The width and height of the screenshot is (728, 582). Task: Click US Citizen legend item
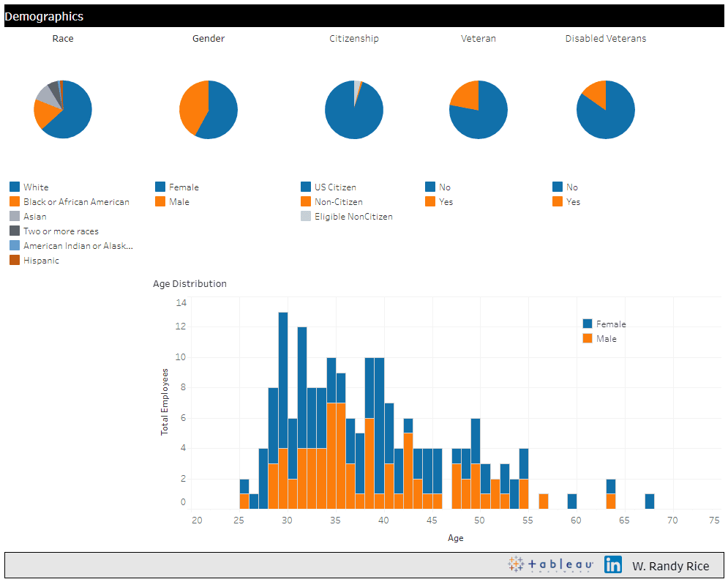[x=335, y=187]
